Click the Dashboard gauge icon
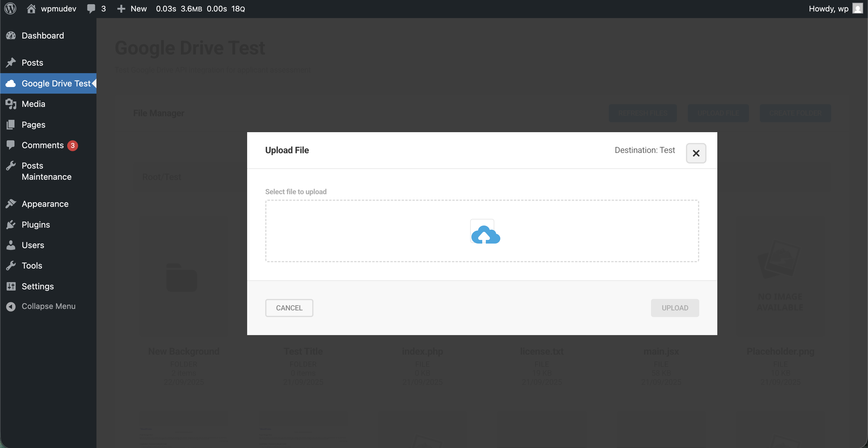This screenshot has width=868, height=448. [11, 35]
